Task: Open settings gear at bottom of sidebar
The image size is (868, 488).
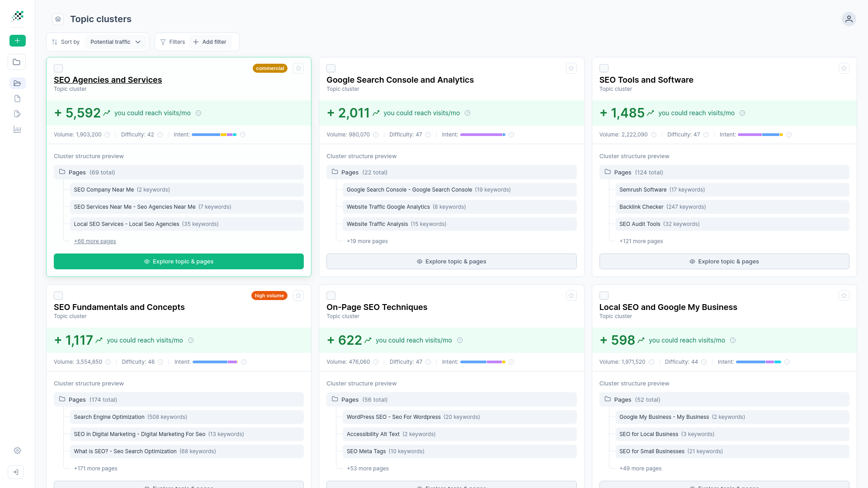Action: click(17, 450)
